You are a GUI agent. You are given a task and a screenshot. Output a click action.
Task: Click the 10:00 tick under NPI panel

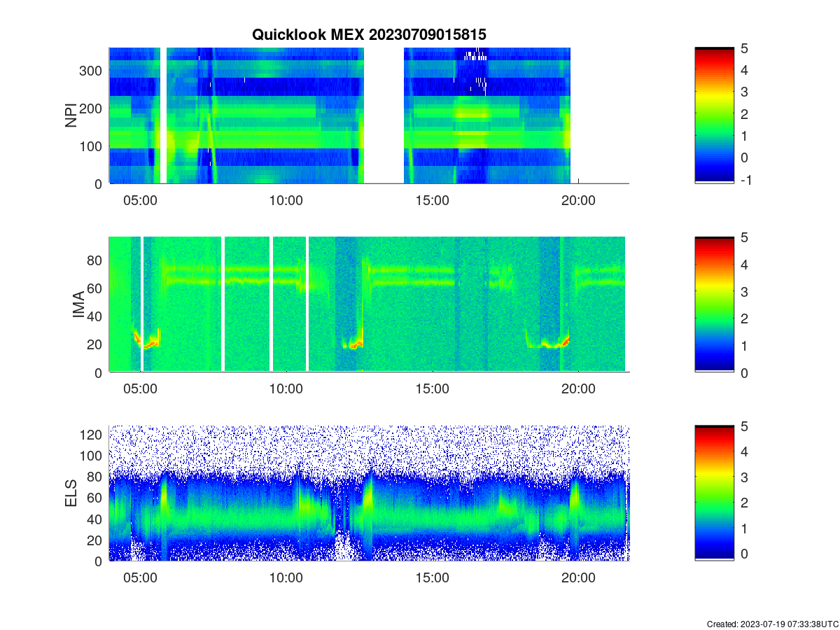(286, 201)
